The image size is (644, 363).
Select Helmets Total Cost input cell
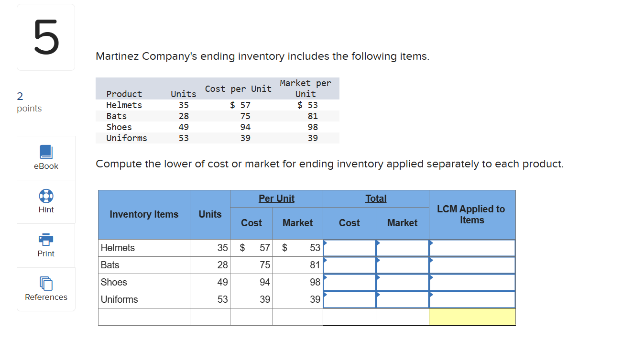point(349,248)
